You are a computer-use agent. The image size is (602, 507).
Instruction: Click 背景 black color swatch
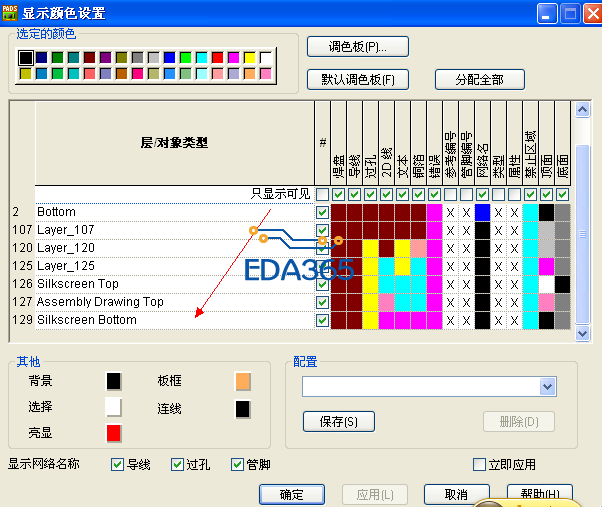click(114, 381)
